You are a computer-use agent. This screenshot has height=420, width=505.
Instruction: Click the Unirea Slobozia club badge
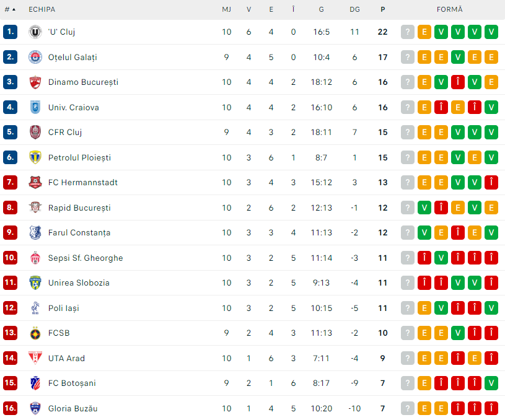point(35,283)
